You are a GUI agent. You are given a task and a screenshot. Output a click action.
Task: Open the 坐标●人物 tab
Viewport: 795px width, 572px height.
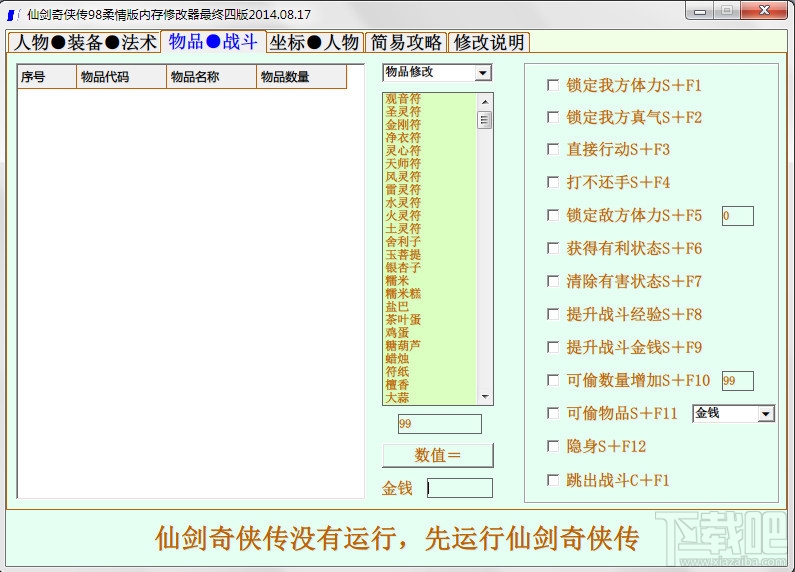coord(314,42)
